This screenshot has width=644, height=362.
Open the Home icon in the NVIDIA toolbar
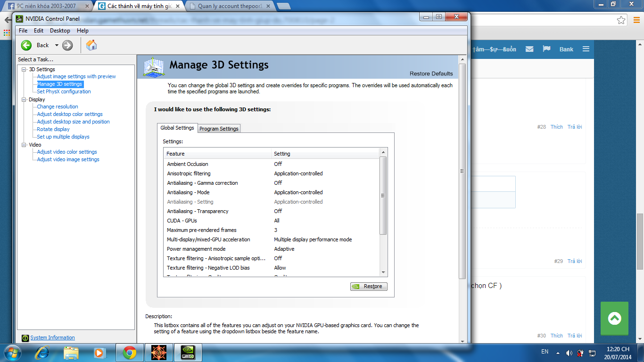[x=91, y=45]
